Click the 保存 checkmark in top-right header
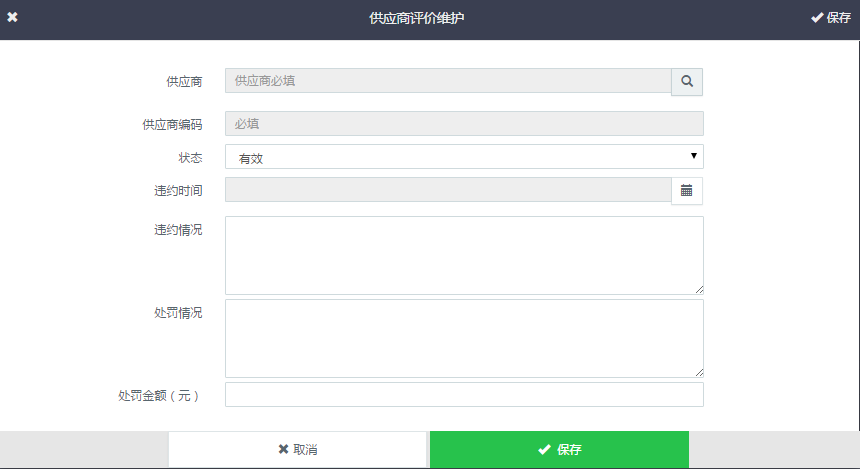Viewport: 860px width, 469px height. [830, 18]
